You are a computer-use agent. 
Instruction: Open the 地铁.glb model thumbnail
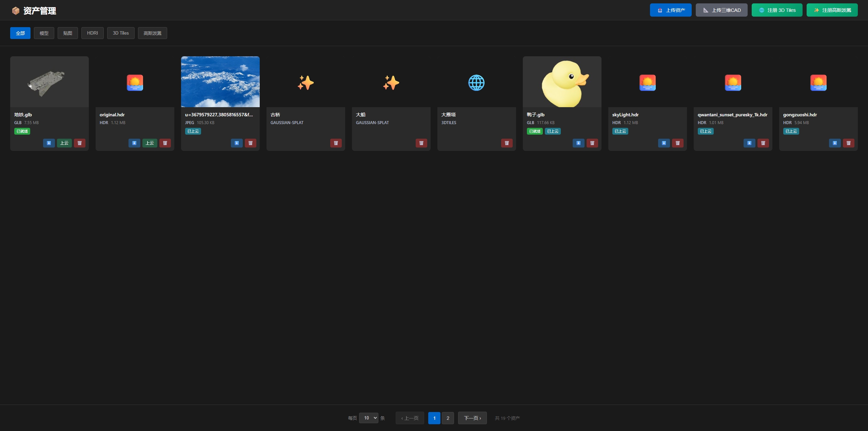pos(50,82)
